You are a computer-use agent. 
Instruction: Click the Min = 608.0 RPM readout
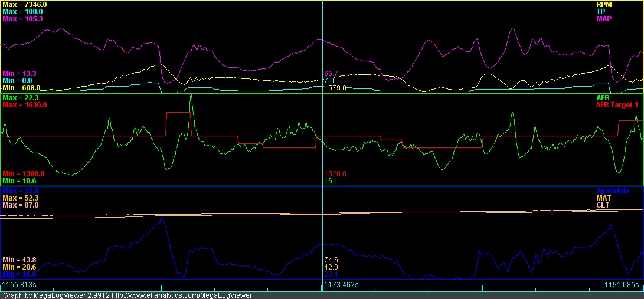coord(21,88)
